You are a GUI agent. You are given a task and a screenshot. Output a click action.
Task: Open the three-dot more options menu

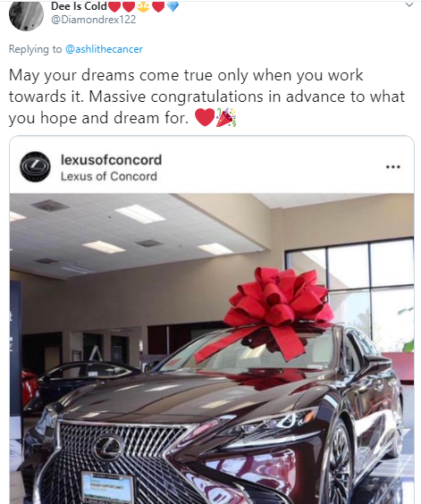tap(393, 167)
